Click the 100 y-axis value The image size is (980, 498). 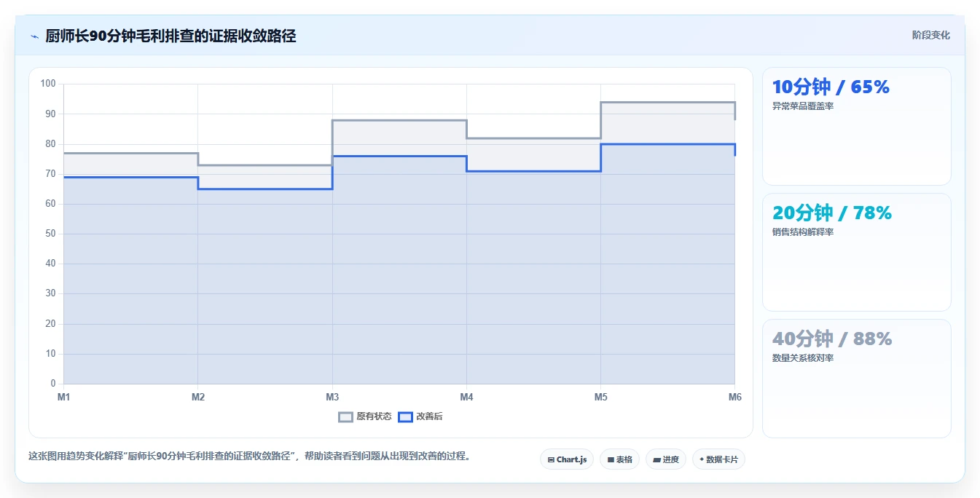point(48,84)
